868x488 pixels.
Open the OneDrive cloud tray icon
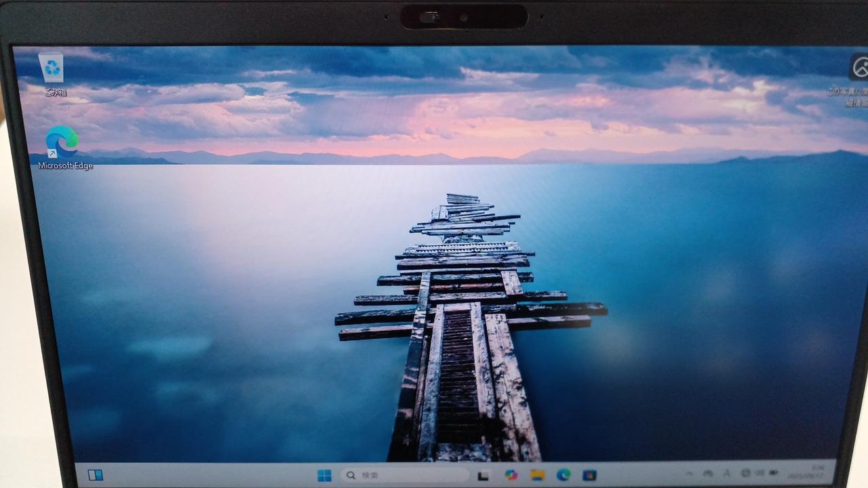coord(709,472)
